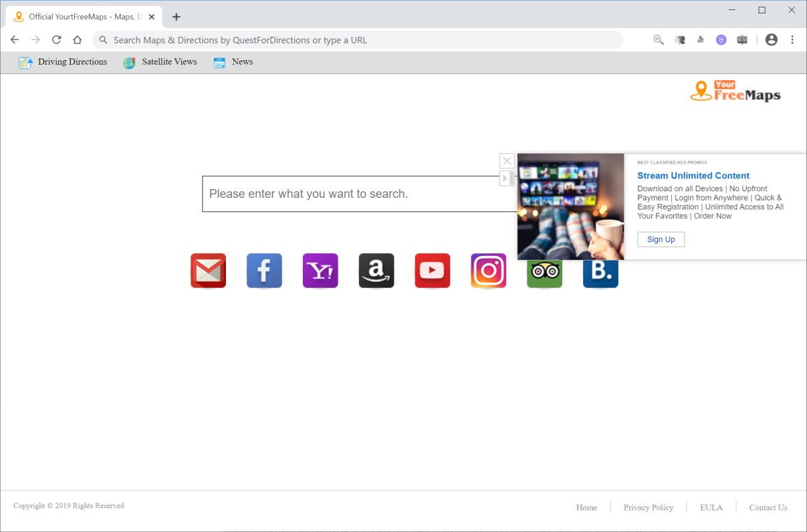Open a new browser tab
The image size is (807, 532).
[x=176, y=16]
